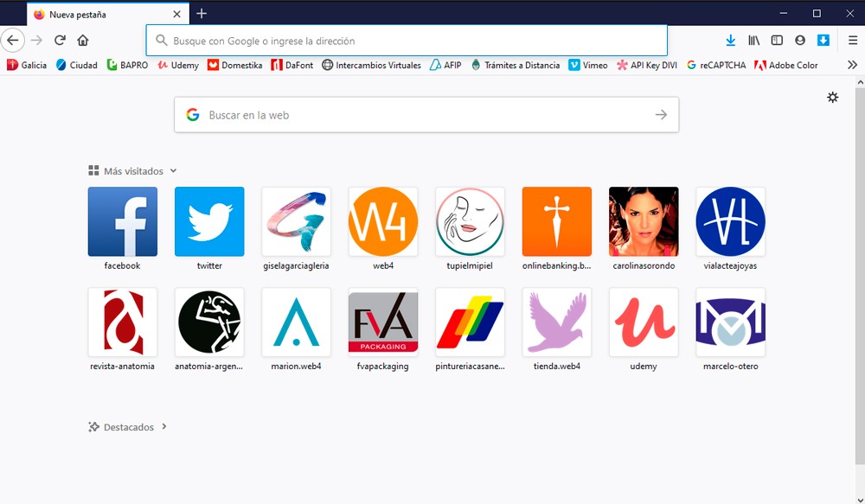The width and height of the screenshot is (865, 504).
Task: Click the forward navigation arrow
Action: [36, 41]
